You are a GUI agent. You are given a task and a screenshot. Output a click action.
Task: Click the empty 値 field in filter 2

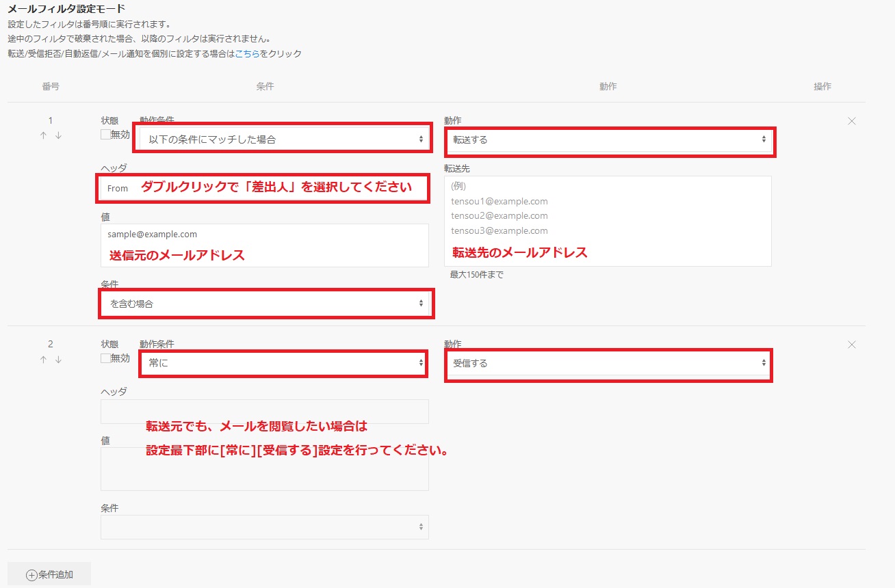pos(265,469)
